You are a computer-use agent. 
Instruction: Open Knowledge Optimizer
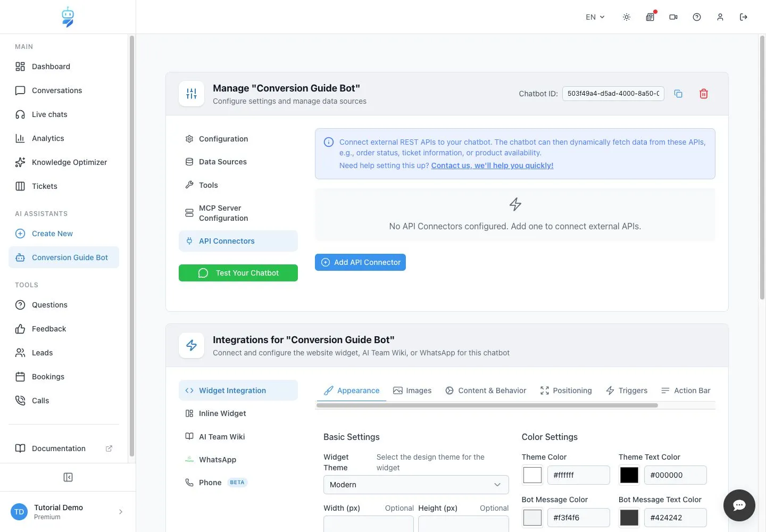pyautogui.click(x=64, y=162)
